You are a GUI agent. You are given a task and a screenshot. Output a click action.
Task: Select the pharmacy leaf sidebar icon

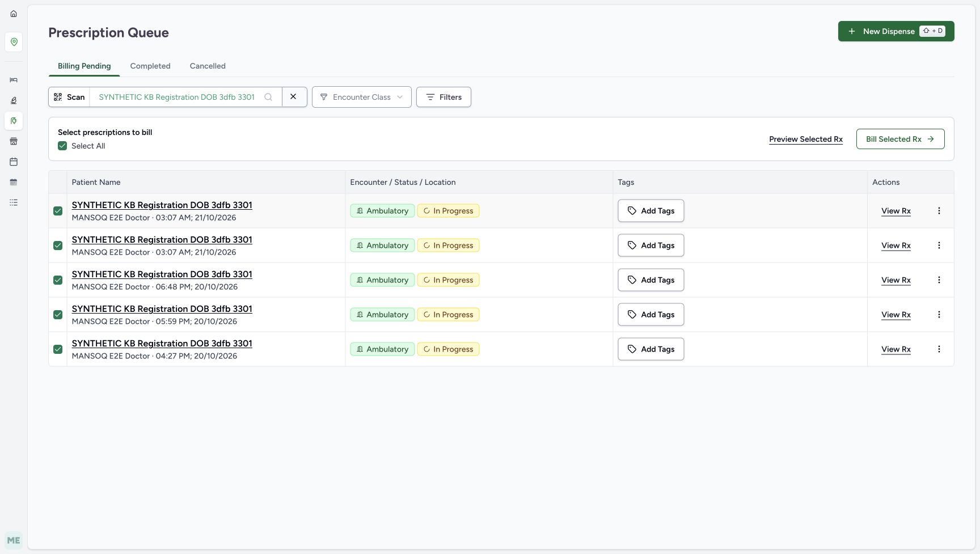click(14, 121)
